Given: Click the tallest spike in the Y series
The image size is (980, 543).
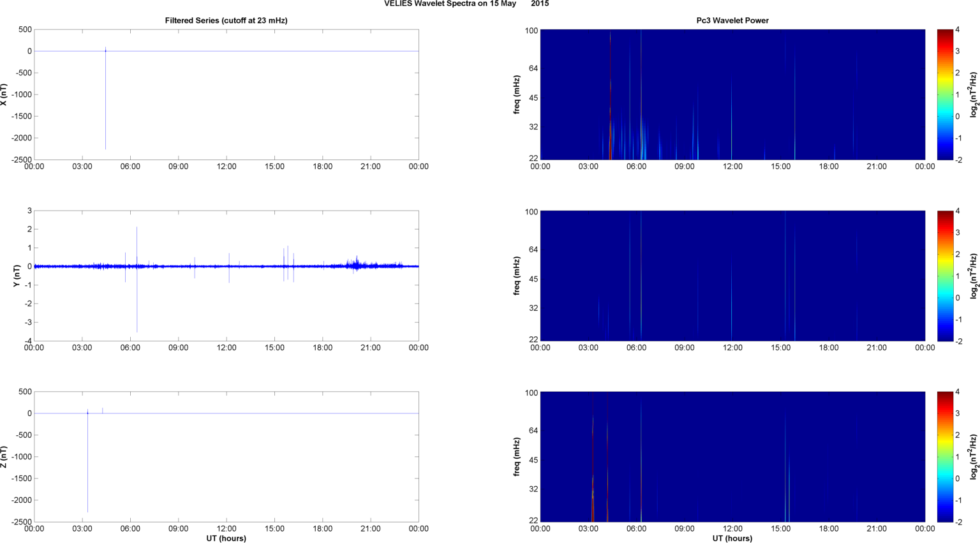Looking at the screenshot, I should coord(137,279).
